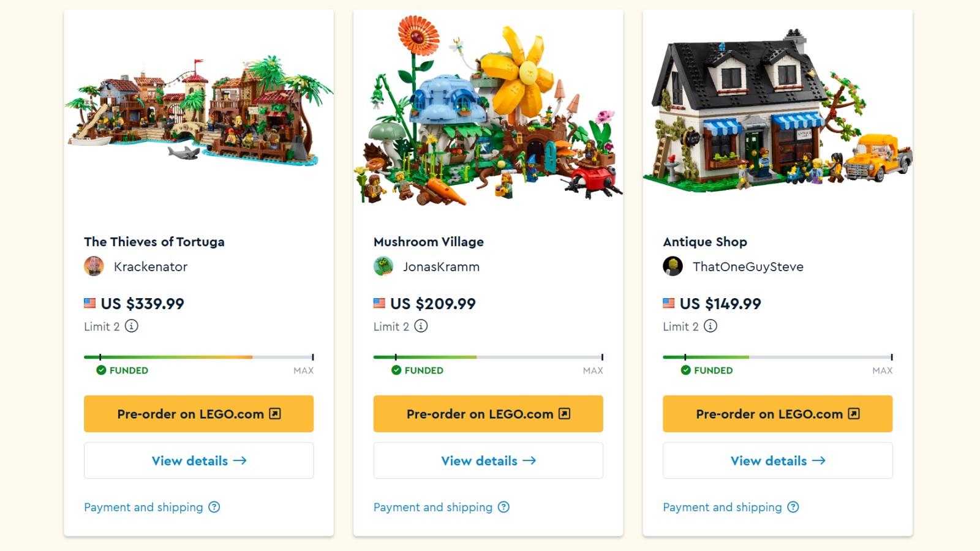This screenshot has height=551, width=980.
Task: Open The Thieves of Tortuga title
Action: click(x=154, y=242)
